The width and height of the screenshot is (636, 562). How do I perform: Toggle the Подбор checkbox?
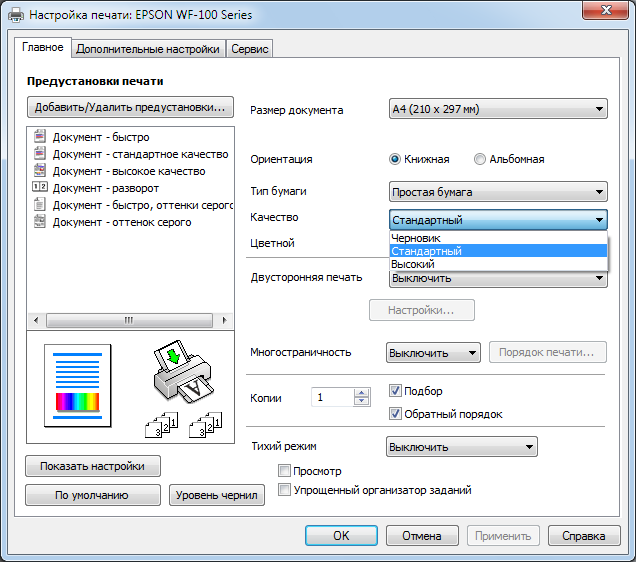point(395,390)
